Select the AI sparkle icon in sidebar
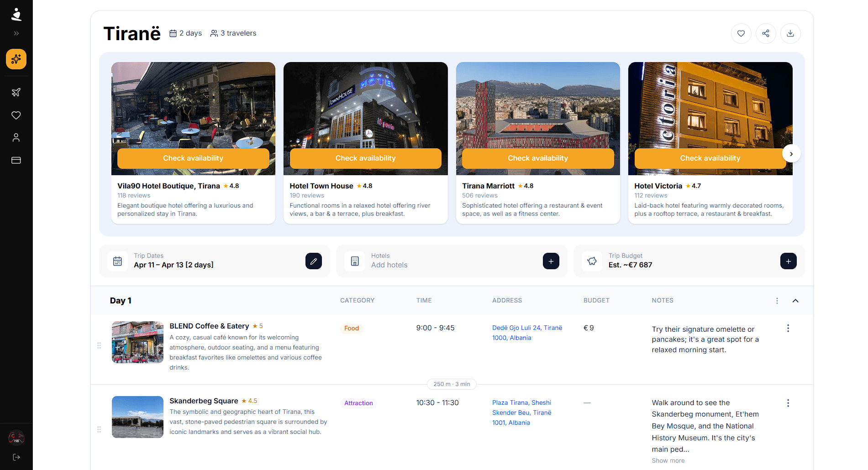Image resolution: width=868 pixels, height=470 pixels. [x=16, y=59]
